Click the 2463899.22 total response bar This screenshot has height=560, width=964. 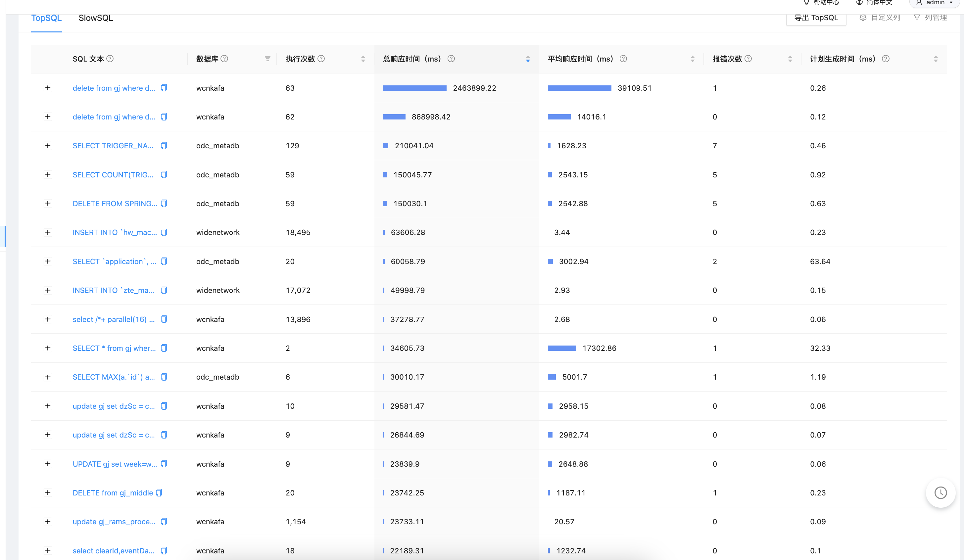pyautogui.click(x=415, y=88)
